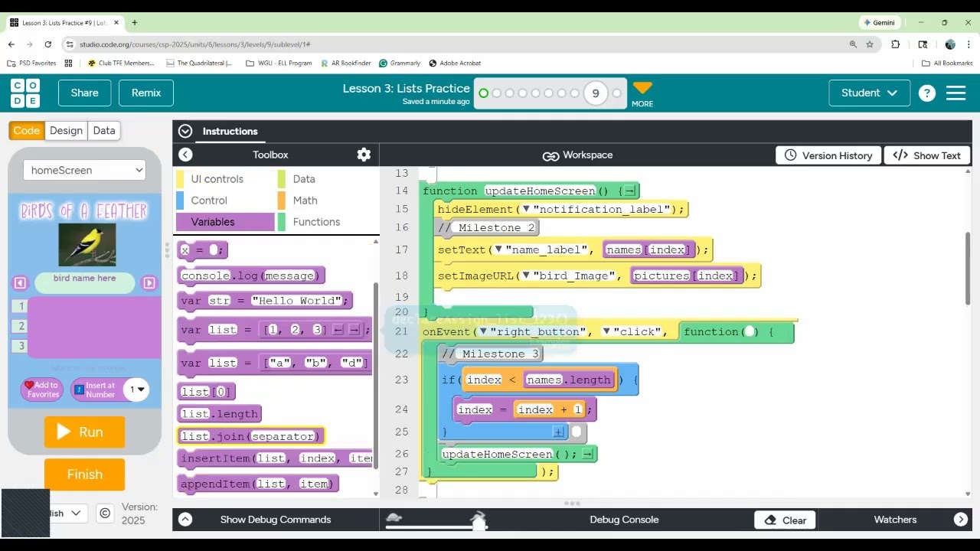Click the copyright icon in footer
The height and width of the screenshot is (551, 980).
[105, 513]
